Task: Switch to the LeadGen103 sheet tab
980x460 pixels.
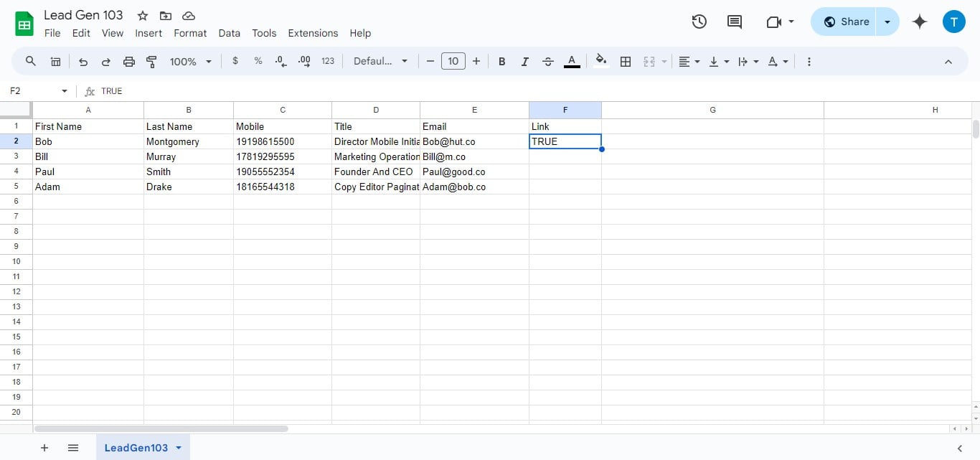Action: click(x=136, y=447)
